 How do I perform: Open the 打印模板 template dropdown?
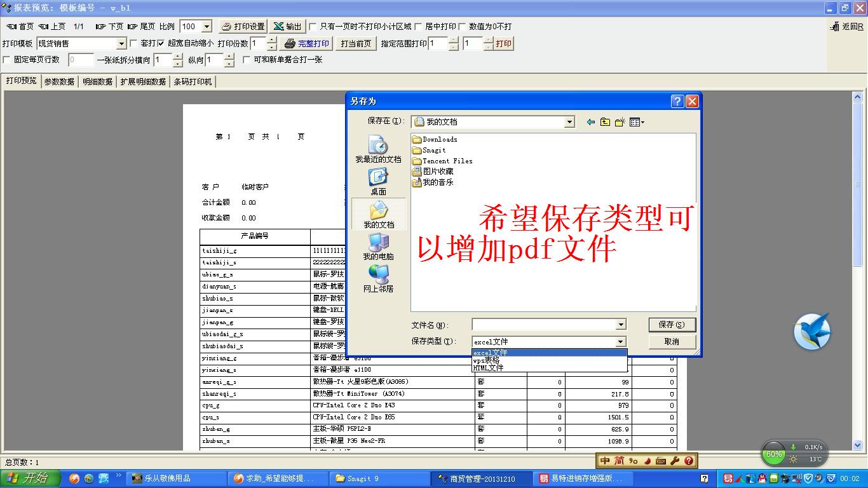121,44
